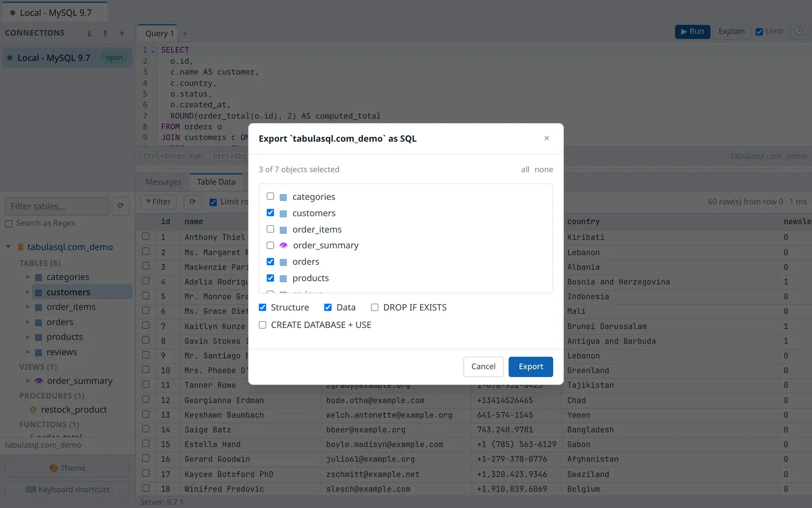Viewport: 812px width, 508px height.
Task: Toggle the Structure export option
Action: pyautogui.click(x=262, y=308)
